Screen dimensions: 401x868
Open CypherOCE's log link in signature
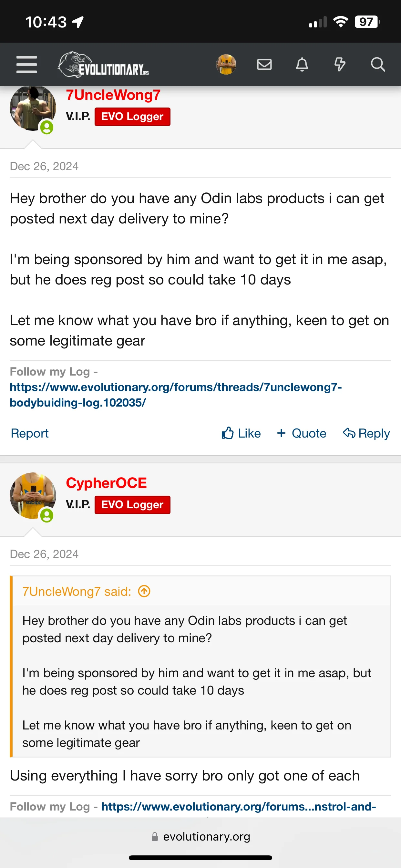click(239, 806)
